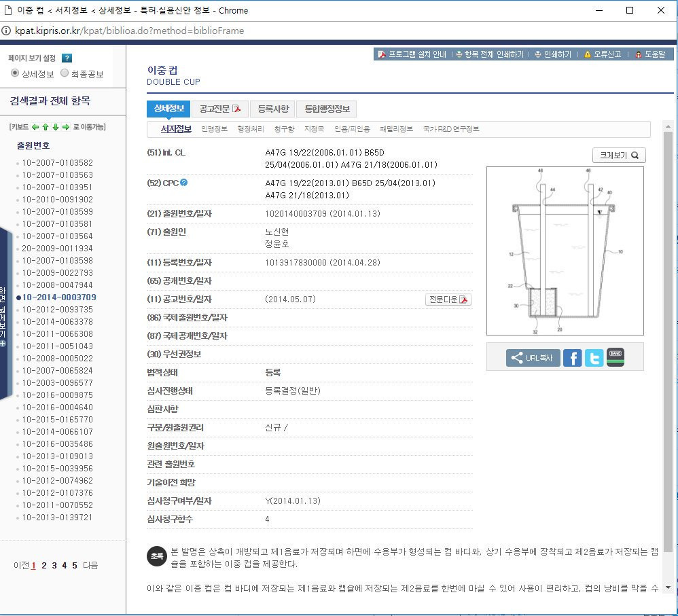Click the green down arrow navigation icon
Viewport: 678px width, 616px height.
tap(55, 127)
